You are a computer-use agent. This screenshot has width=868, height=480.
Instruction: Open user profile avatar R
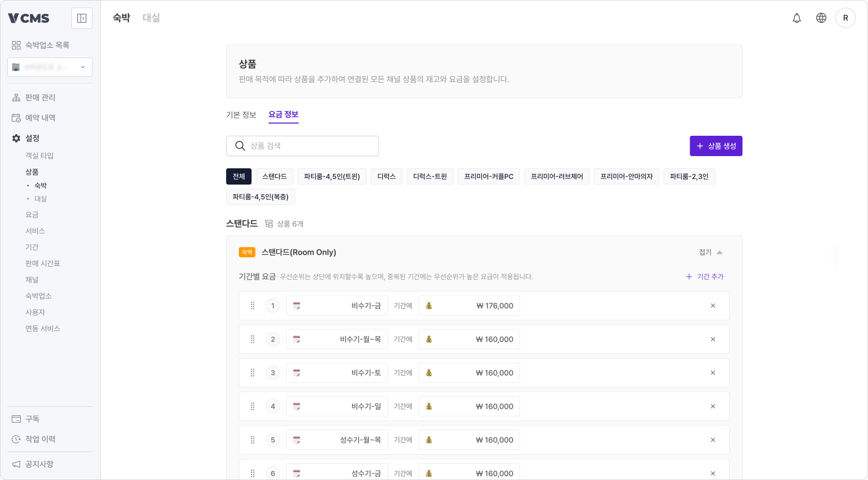click(846, 18)
